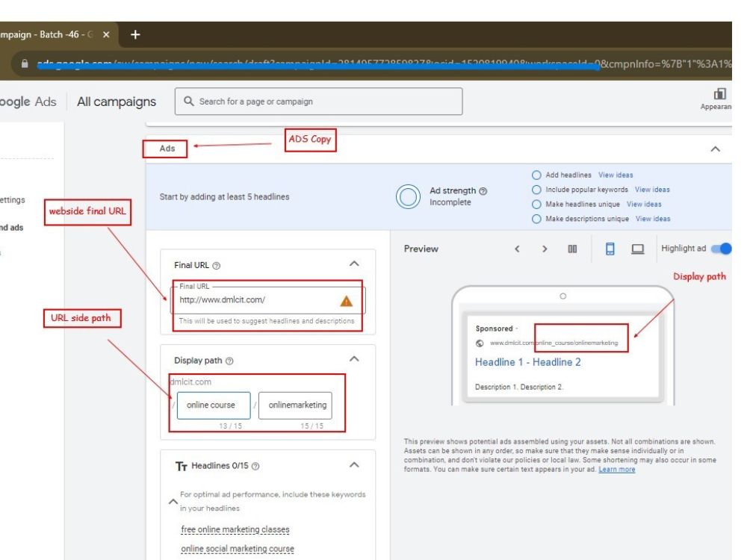The image size is (747, 560).
Task: Show next ad preview
Action: tap(545, 249)
